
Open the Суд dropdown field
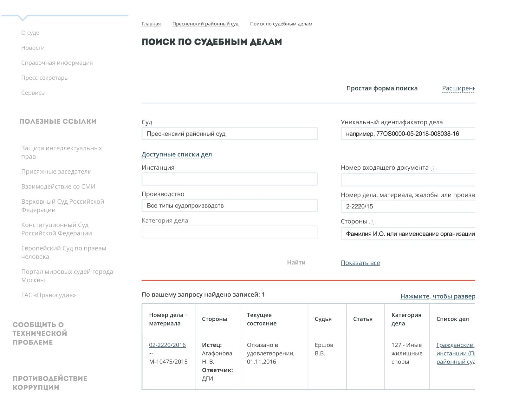click(230, 134)
